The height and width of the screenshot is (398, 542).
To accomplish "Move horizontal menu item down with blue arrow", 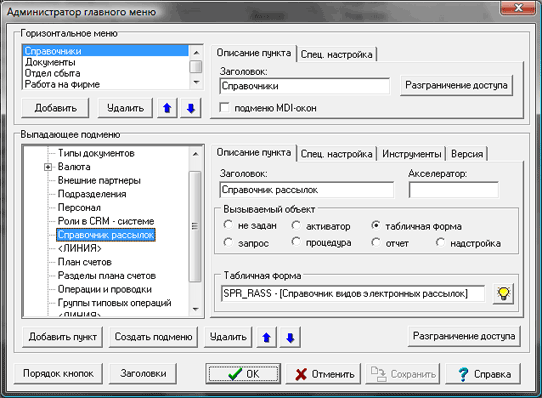I will pos(190,108).
